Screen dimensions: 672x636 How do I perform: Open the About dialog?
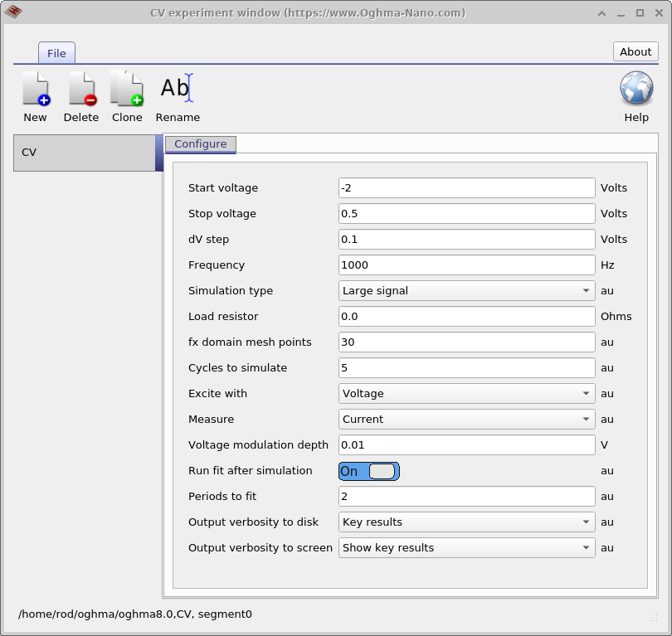[635, 51]
